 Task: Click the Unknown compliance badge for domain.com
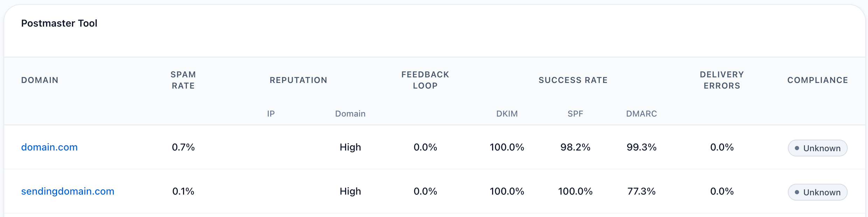[x=818, y=148]
